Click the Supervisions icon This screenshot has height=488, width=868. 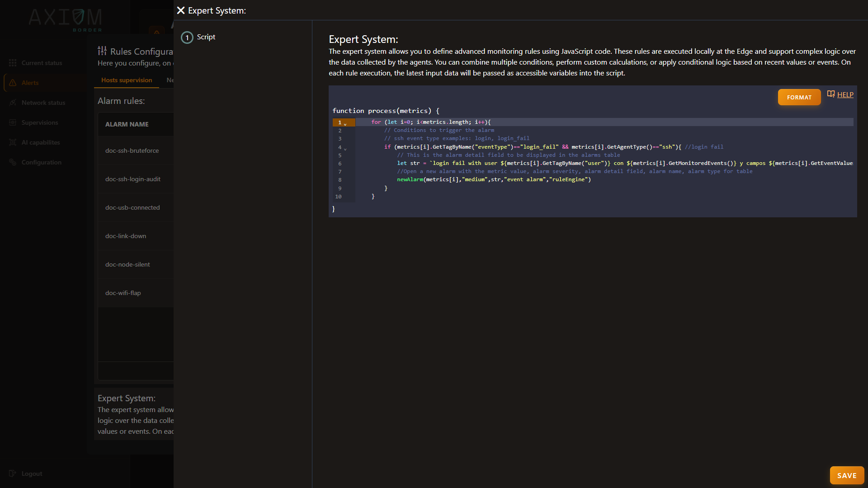point(13,122)
